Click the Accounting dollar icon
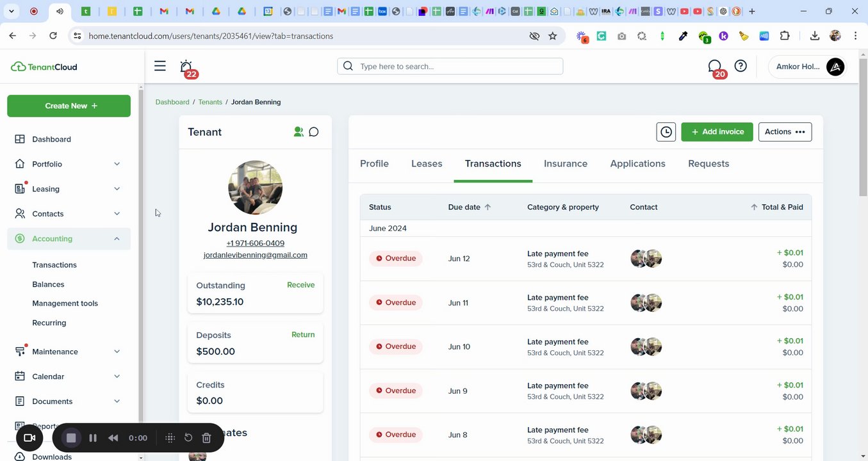Viewport: 868px width, 461px height. point(20,239)
